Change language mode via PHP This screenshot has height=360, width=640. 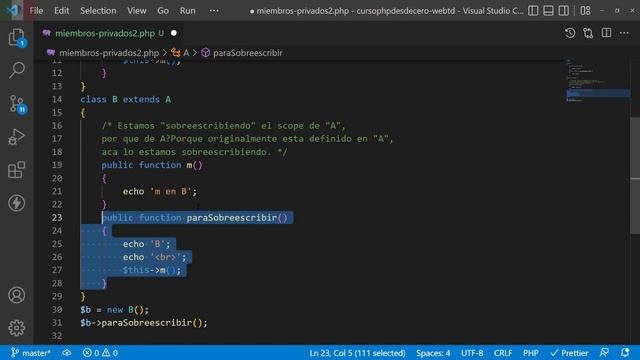coord(531,353)
